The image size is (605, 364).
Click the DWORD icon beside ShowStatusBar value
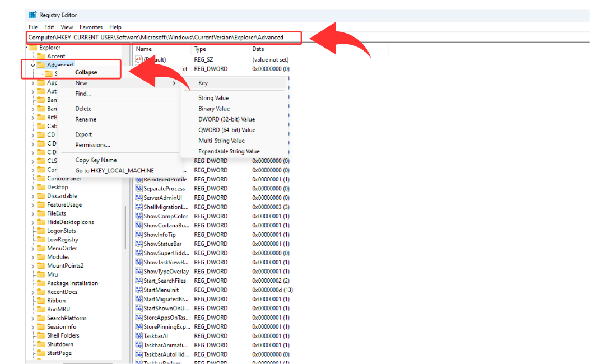pyautogui.click(x=139, y=244)
